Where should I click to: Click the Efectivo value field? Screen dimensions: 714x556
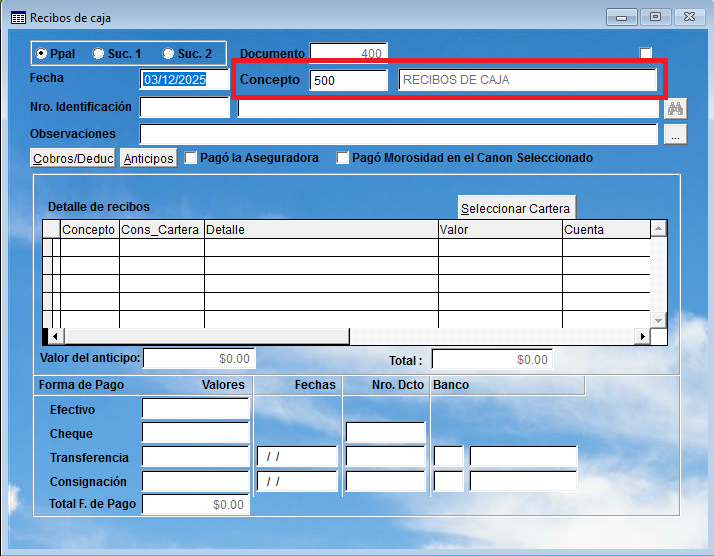click(x=196, y=408)
